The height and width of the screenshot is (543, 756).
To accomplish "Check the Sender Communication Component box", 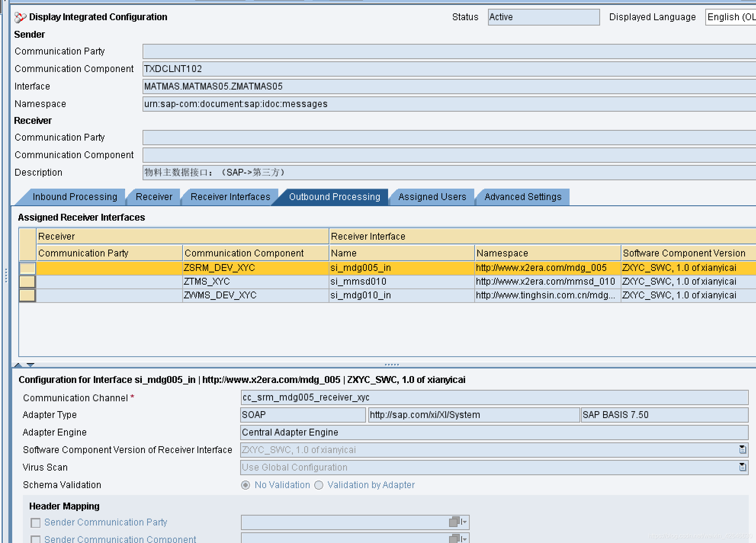I will click(35, 539).
